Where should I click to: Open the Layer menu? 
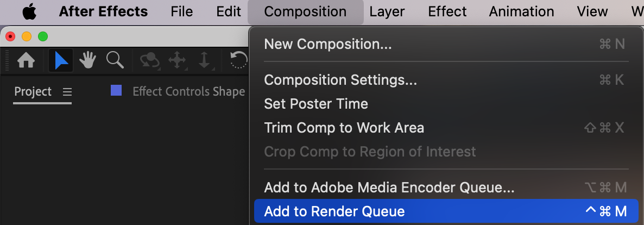(387, 11)
